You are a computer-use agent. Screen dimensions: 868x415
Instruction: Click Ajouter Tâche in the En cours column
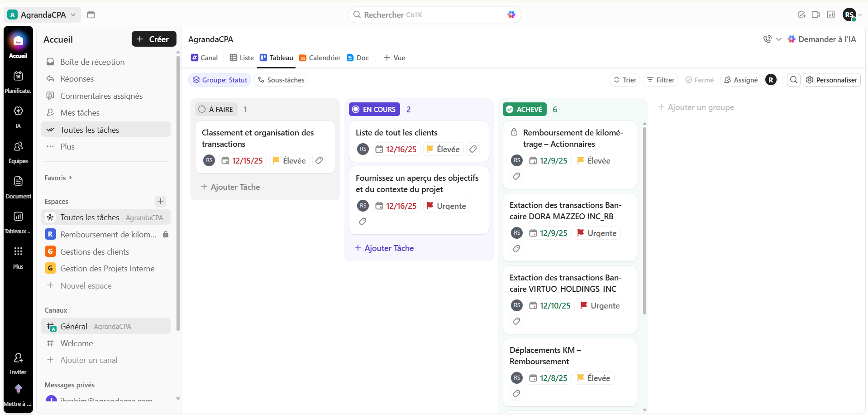pyautogui.click(x=384, y=248)
